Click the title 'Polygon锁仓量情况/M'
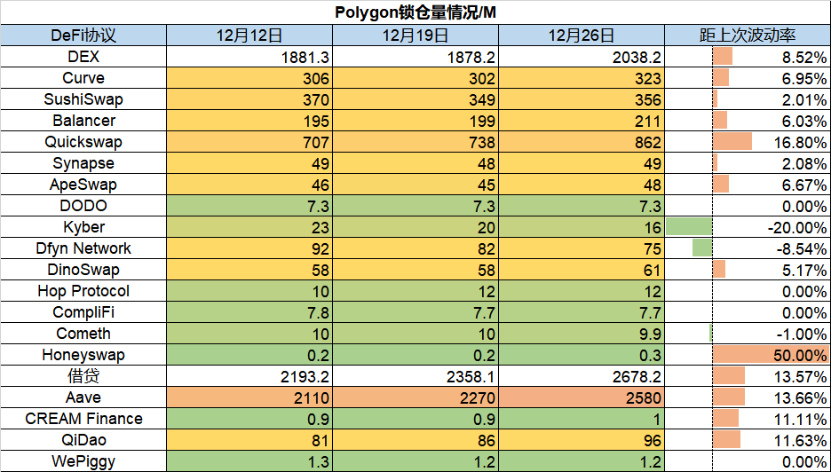The image size is (831, 473). pos(416,13)
